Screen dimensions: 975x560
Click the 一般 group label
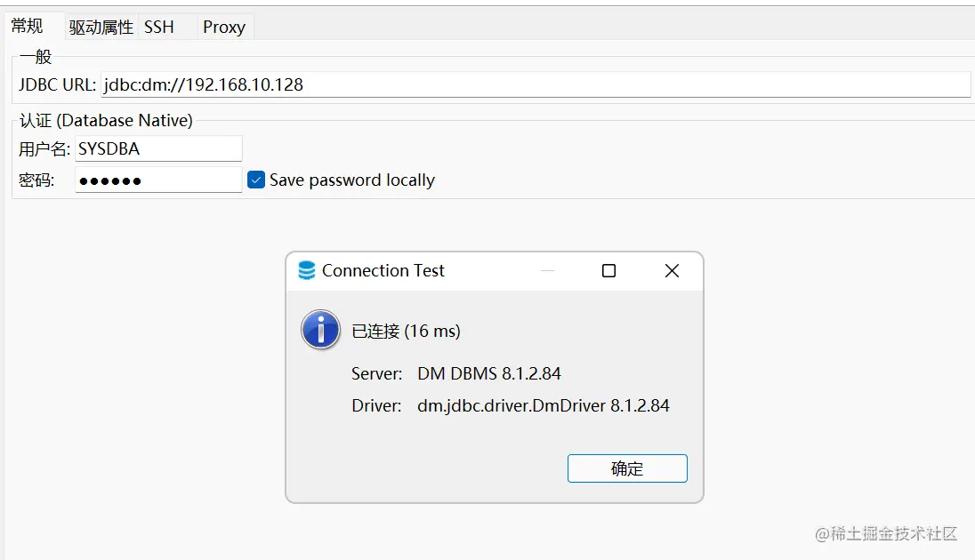[36, 57]
